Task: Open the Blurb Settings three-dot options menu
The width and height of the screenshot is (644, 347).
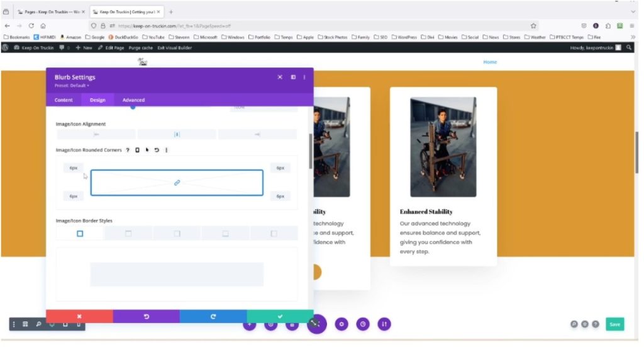Action: (304, 77)
